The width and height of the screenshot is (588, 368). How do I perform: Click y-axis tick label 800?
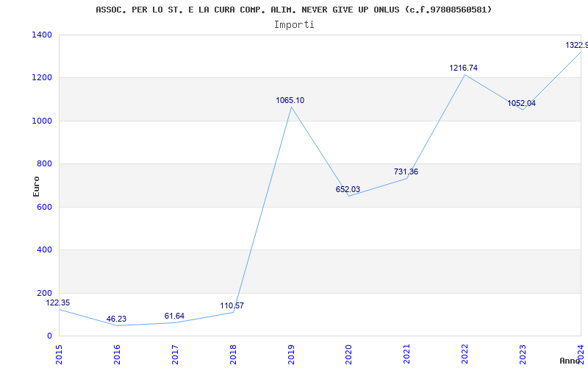[x=45, y=163]
